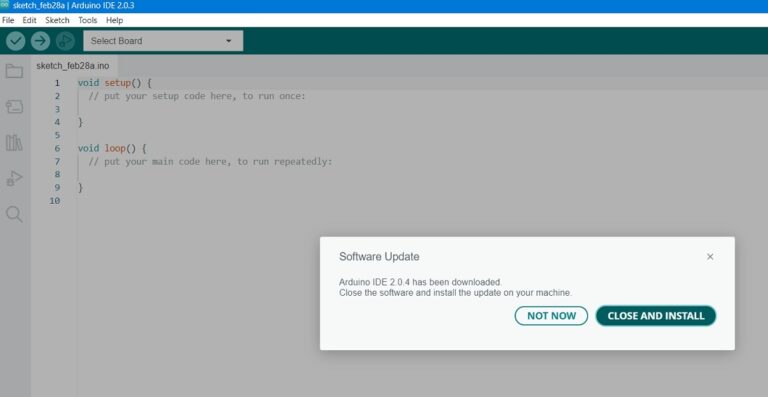Image resolution: width=768 pixels, height=397 pixels.
Task: Click the Verify checkmark icon
Action: coord(16,41)
